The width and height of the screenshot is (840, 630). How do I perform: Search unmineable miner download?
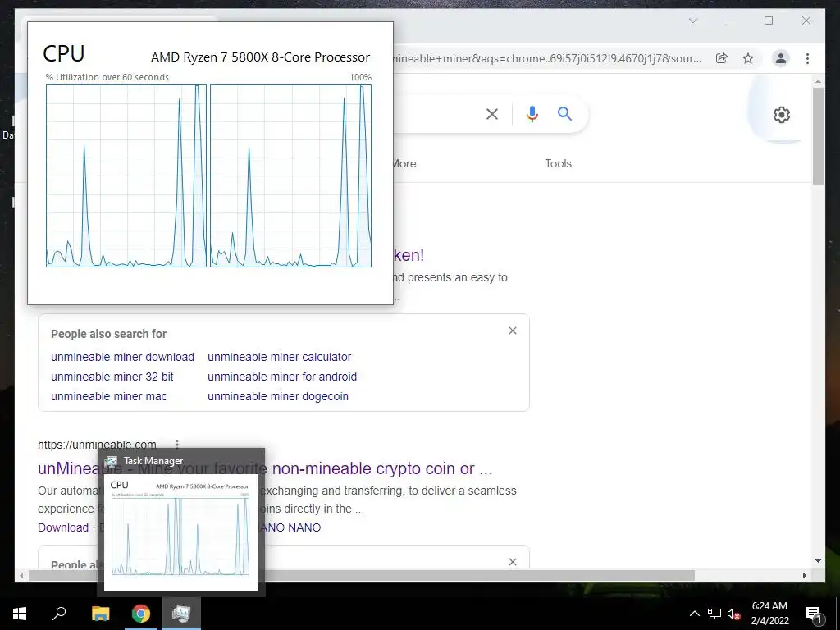[x=123, y=357]
